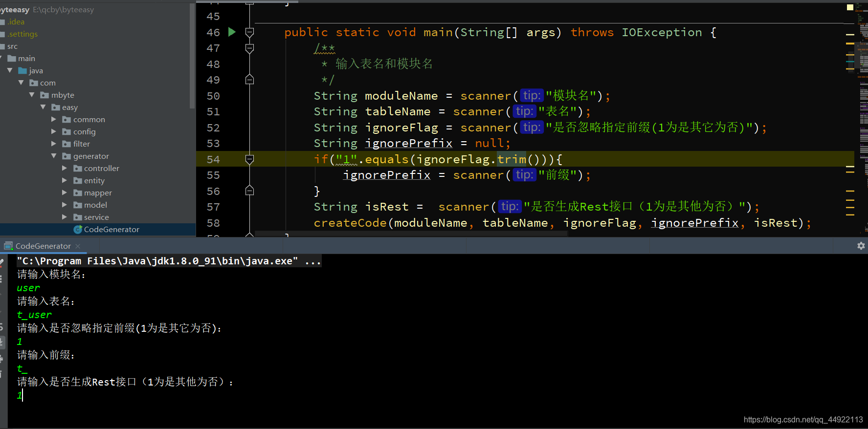The image size is (868, 429).
Task: Fold Javadoc comment at line 47
Action: click(249, 48)
